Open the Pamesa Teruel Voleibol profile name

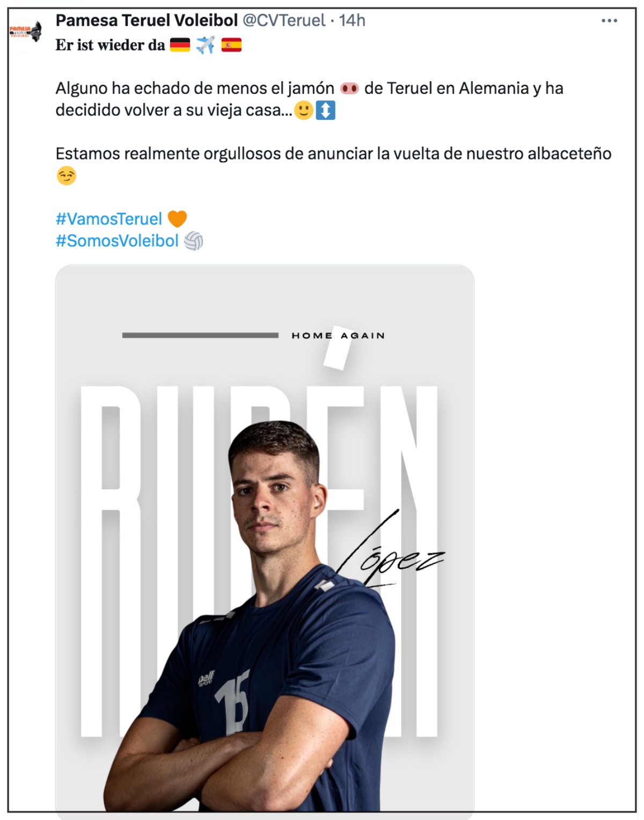pos(147,20)
